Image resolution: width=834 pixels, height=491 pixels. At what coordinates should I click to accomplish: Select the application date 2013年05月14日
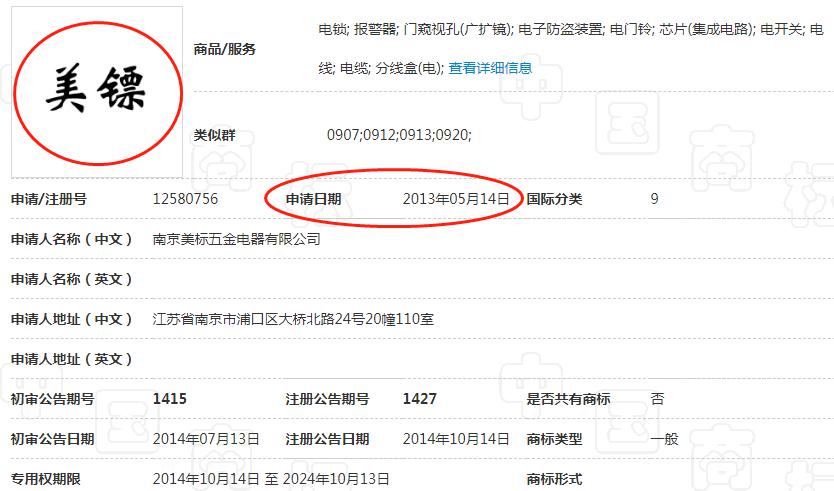[456, 199]
